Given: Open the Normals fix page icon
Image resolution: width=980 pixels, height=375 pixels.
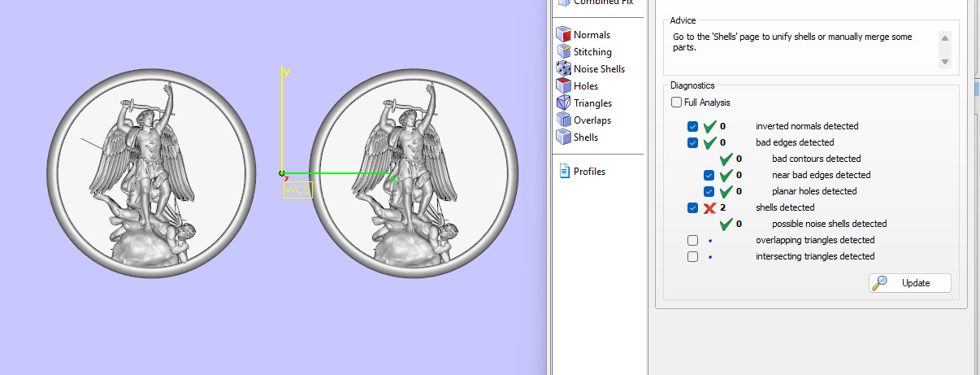Looking at the screenshot, I should 563,34.
